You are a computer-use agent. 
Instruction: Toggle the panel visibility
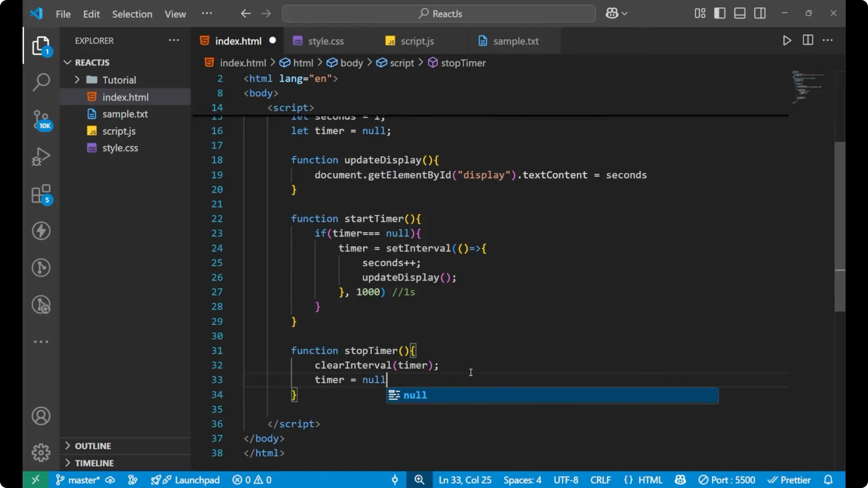(x=740, y=13)
